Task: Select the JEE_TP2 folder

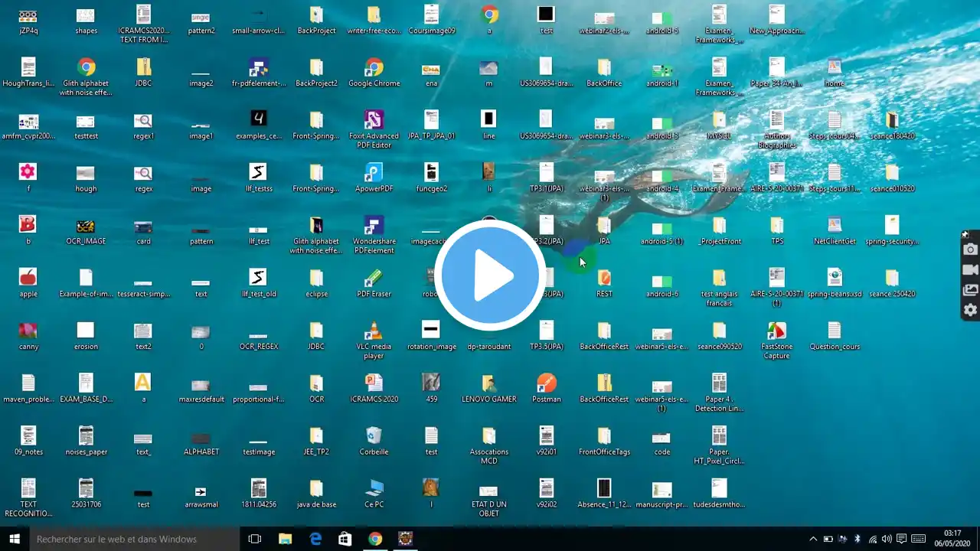Action: tap(316, 442)
